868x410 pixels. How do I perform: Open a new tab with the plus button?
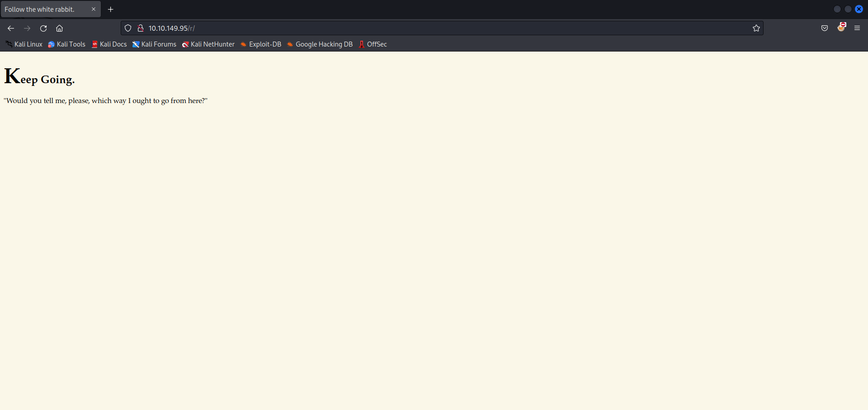coord(111,9)
